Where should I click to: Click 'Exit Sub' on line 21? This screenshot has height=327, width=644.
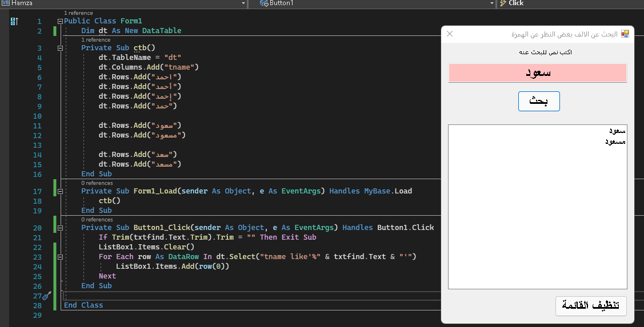click(299, 237)
